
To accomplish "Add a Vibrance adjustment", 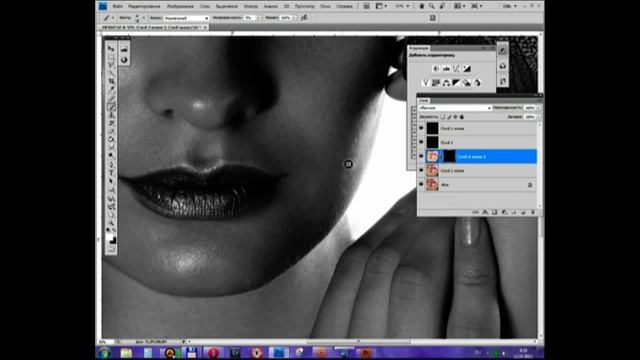I will (426, 83).
